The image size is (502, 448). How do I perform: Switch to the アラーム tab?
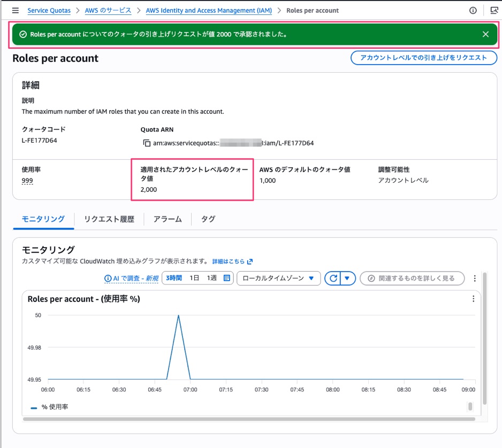click(168, 219)
